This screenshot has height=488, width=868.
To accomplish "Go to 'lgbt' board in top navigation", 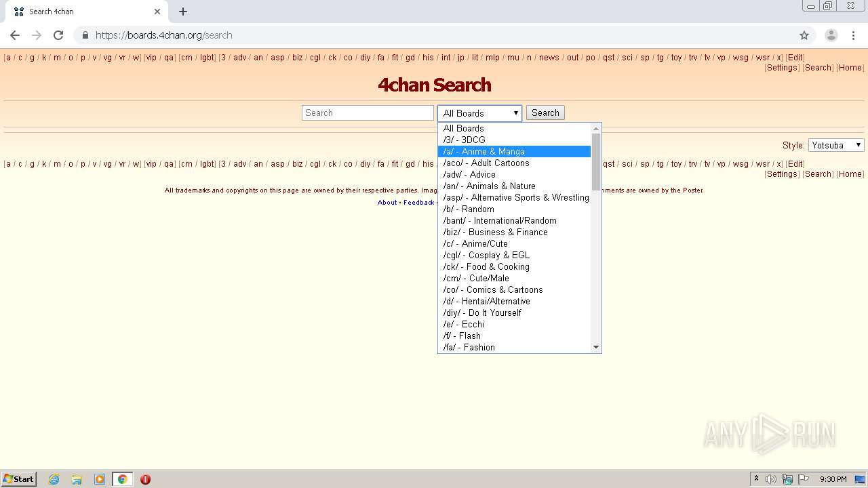I will (207, 58).
